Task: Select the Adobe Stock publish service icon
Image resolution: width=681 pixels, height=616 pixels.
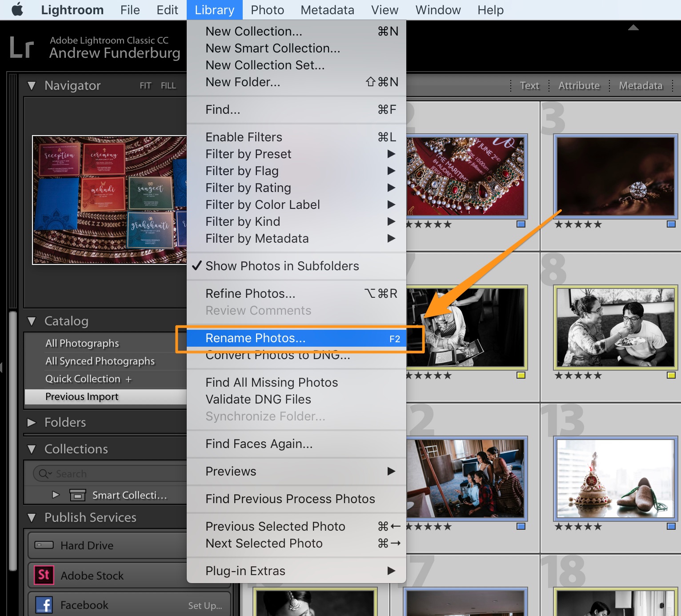Action: (x=43, y=575)
